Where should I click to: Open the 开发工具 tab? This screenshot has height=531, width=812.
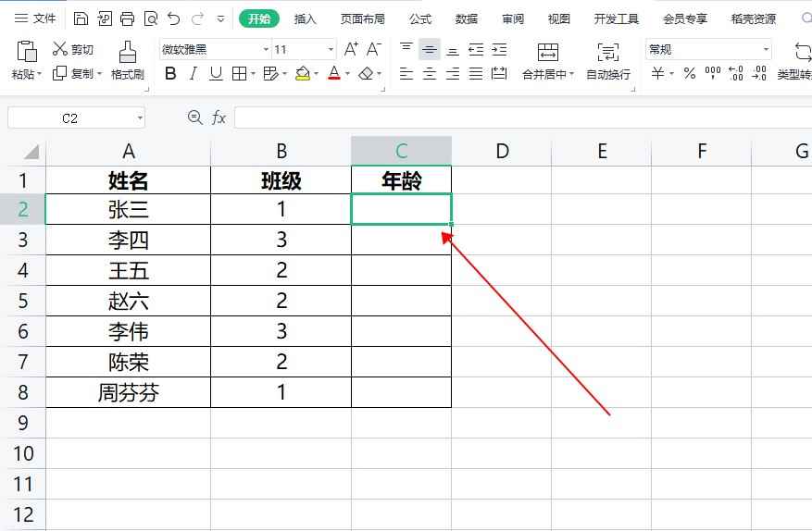point(617,19)
